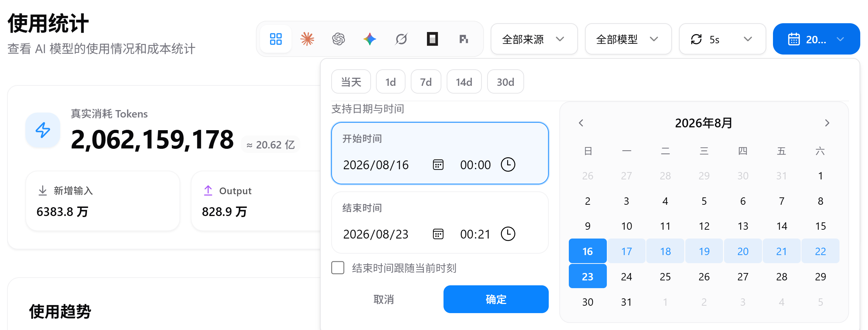This screenshot has width=868, height=330.
Task: Open the 全部来源 dropdown
Action: [534, 39]
